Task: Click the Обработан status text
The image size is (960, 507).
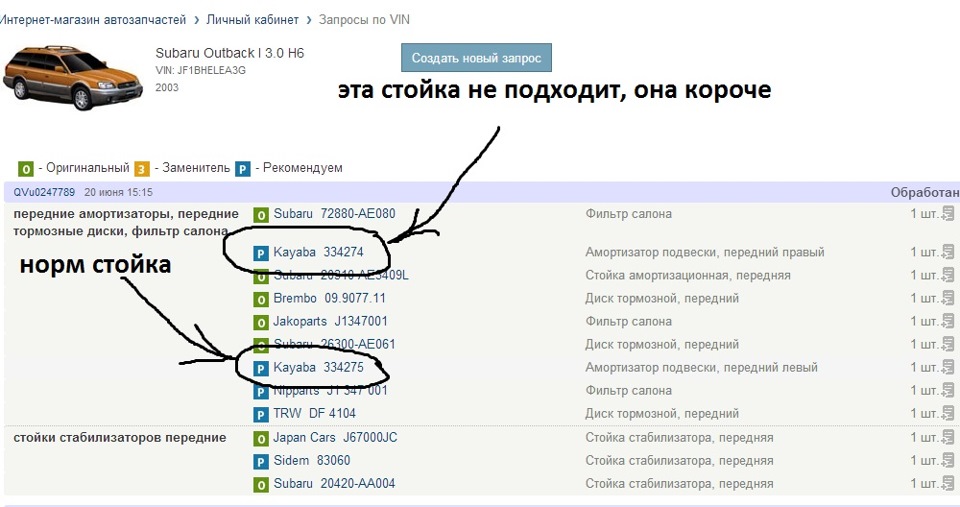Action: (924, 192)
